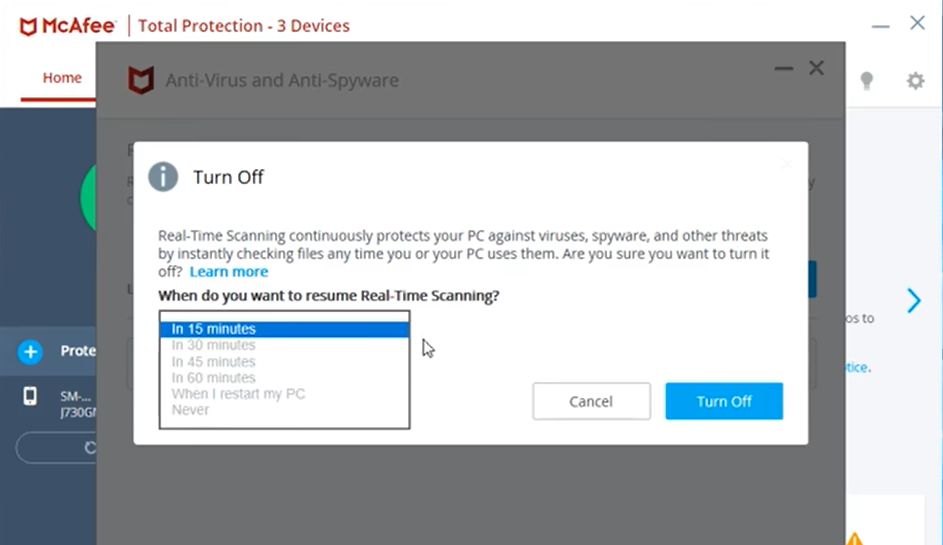Pick "When I restart my PC" option
This screenshot has height=545, width=943.
238,394
